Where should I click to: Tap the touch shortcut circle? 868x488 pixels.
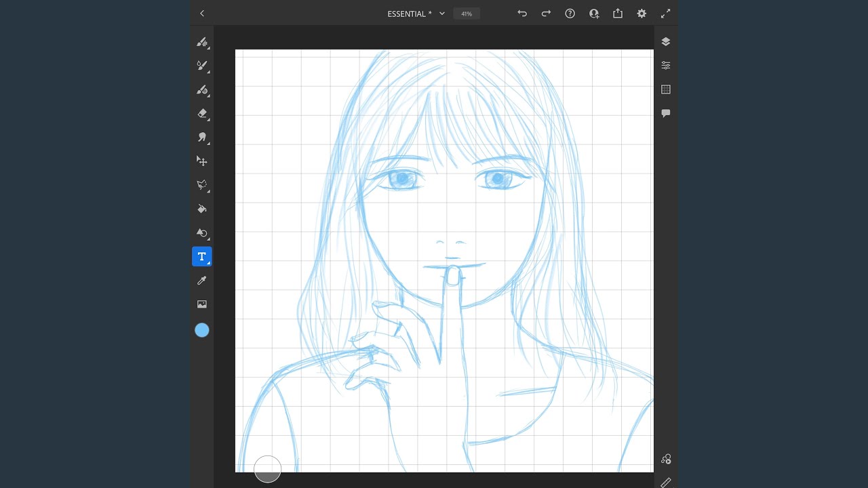coord(267,469)
